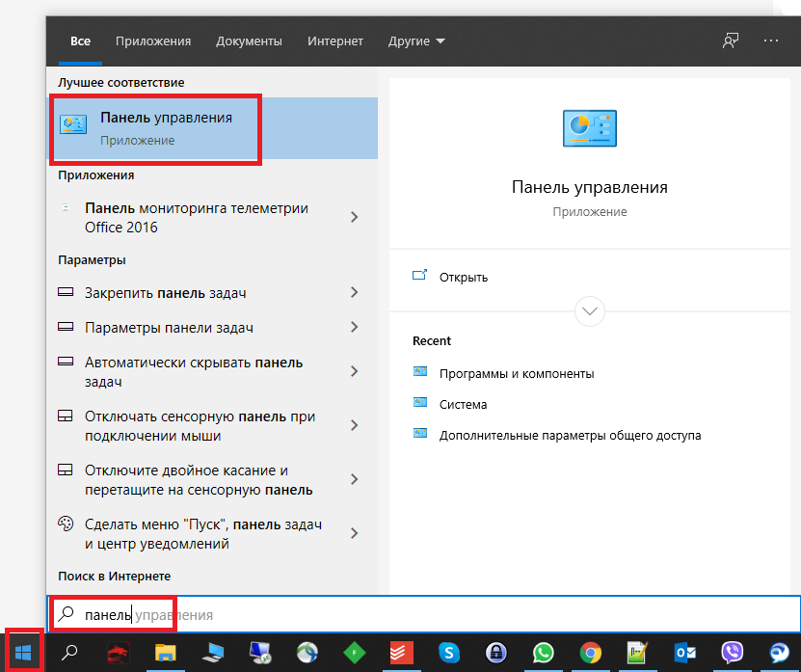Expand Панель мониторинга телеметрии Office 2016 arrow
The image size is (801, 672).
pyautogui.click(x=354, y=217)
